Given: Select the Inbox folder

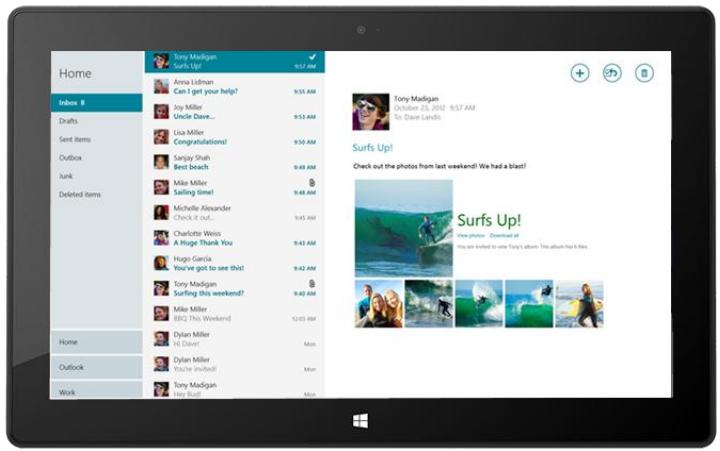Looking at the screenshot, I should [x=96, y=102].
